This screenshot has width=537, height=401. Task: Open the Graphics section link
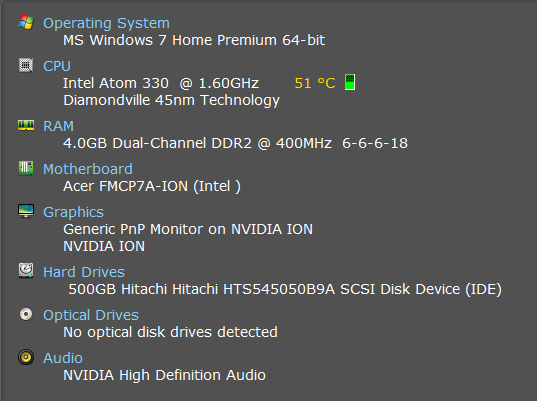(x=73, y=212)
